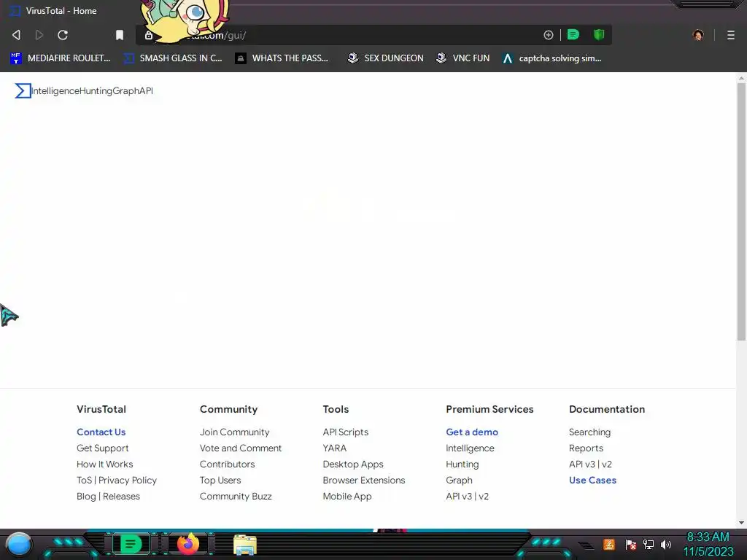
Task: Open the Start orb in the taskbar
Action: click(19, 544)
